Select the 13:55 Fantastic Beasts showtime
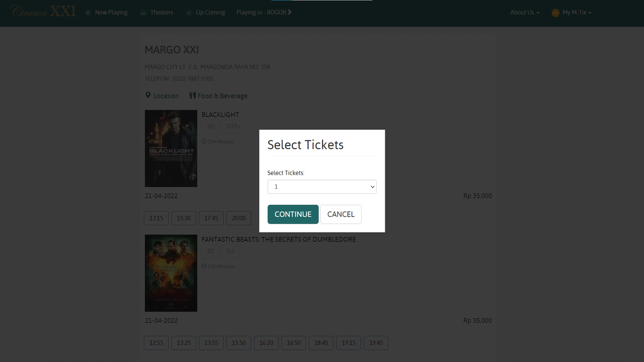The width and height of the screenshot is (644, 362). (x=211, y=343)
